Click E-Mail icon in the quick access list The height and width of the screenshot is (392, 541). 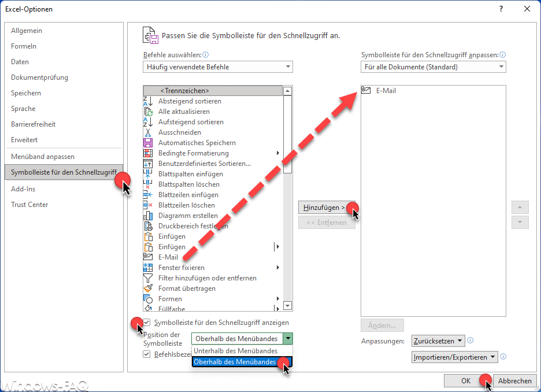[366, 90]
